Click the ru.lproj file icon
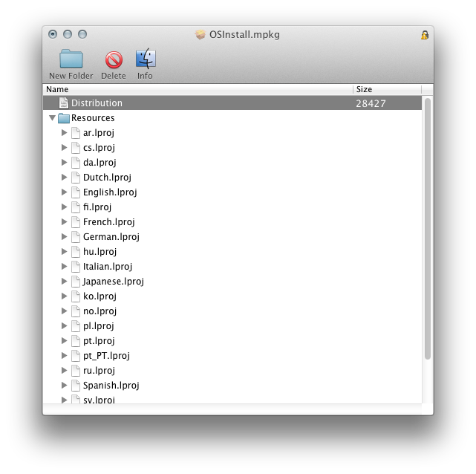The height and width of the screenshot is (474, 476). click(x=76, y=371)
